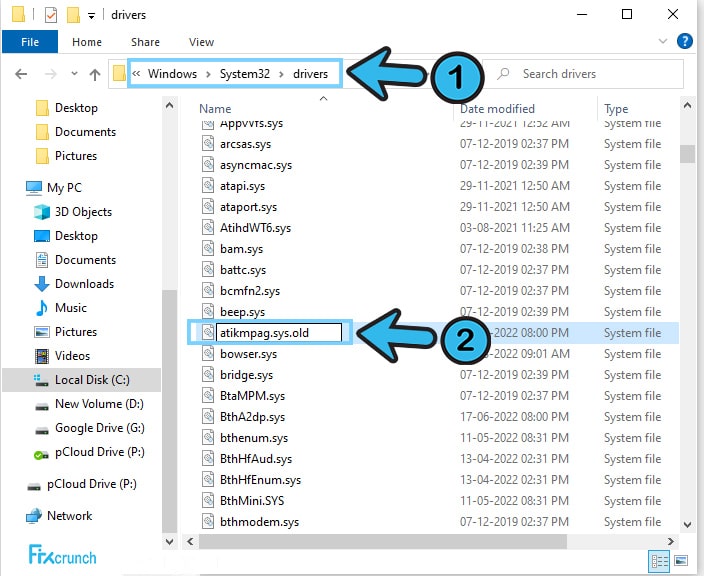Click Properties icon in title bar
Screen dimensions: 704x576
[51, 15]
